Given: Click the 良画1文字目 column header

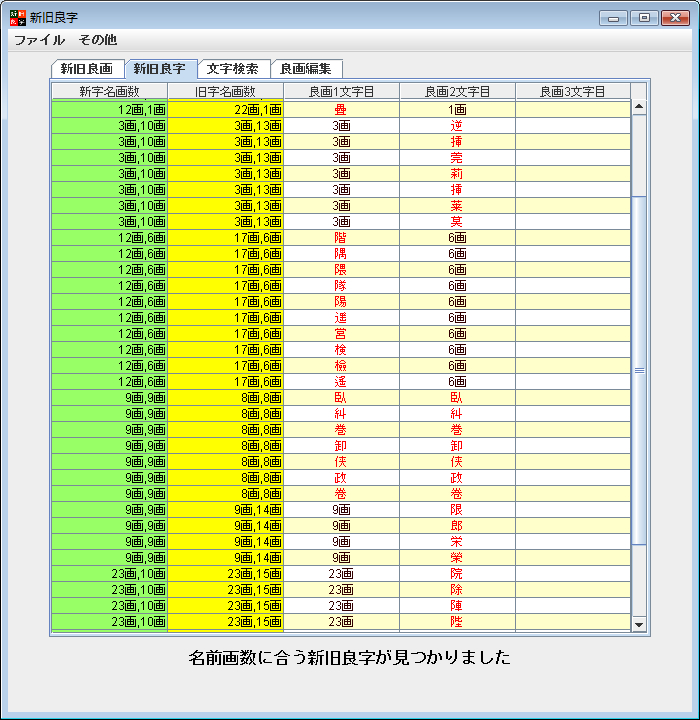Looking at the screenshot, I should [x=341, y=91].
